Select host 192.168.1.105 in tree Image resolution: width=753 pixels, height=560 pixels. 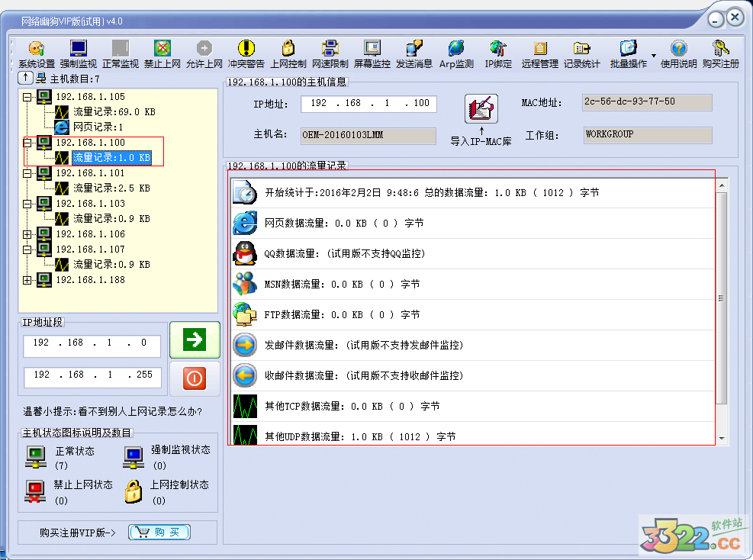coord(90,97)
